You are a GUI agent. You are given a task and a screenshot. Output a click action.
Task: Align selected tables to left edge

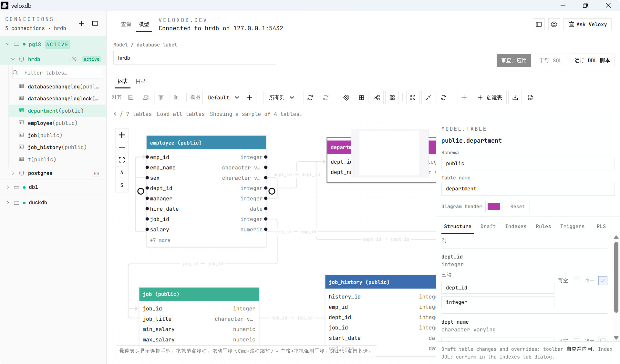[131, 97]
